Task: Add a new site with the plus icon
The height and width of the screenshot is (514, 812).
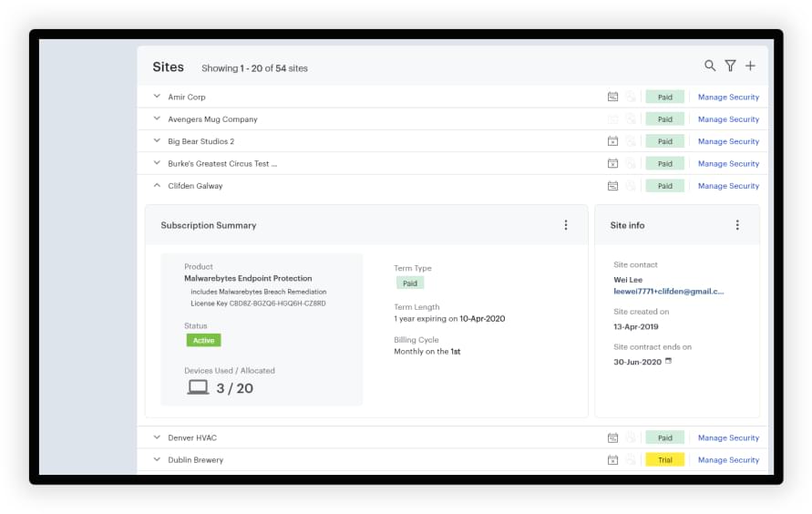Action: click(750, 66)
